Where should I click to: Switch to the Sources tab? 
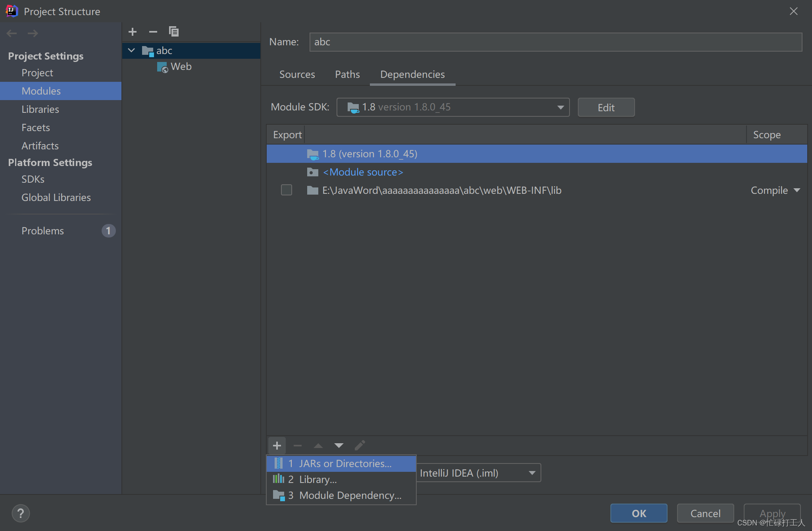[297, 74]
